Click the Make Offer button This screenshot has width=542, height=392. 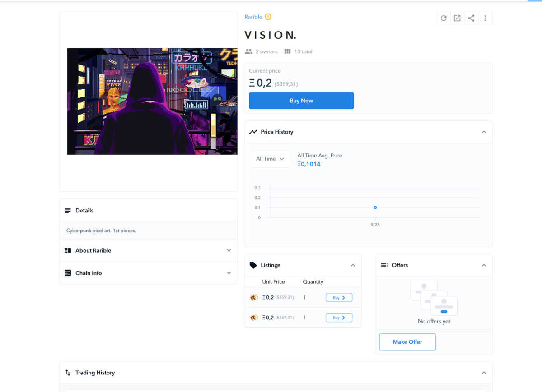pos(407,342)
